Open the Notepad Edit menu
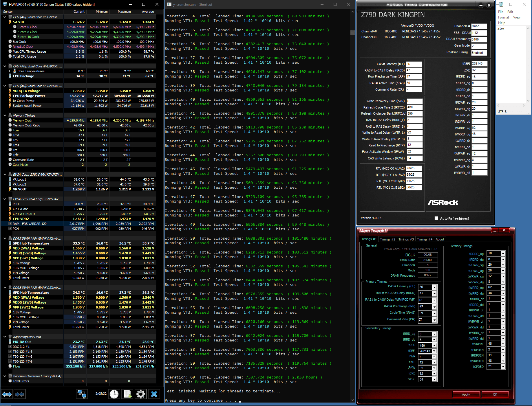The image size is (532, 406). (x=510, y=12)
